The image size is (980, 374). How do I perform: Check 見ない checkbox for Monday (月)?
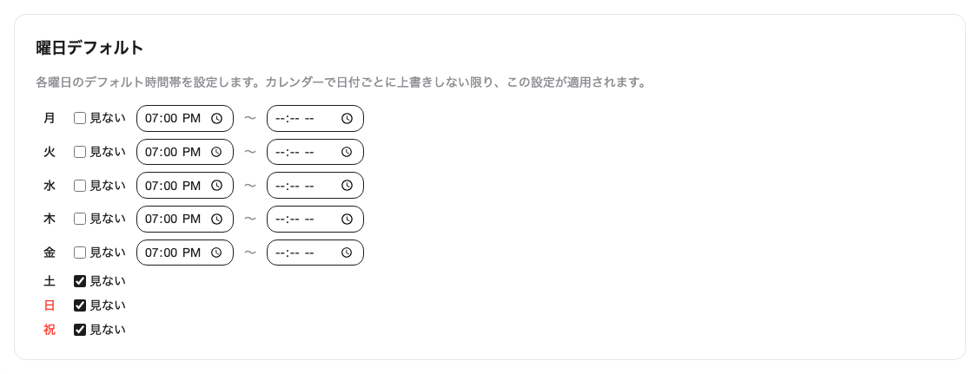point(80,118)
